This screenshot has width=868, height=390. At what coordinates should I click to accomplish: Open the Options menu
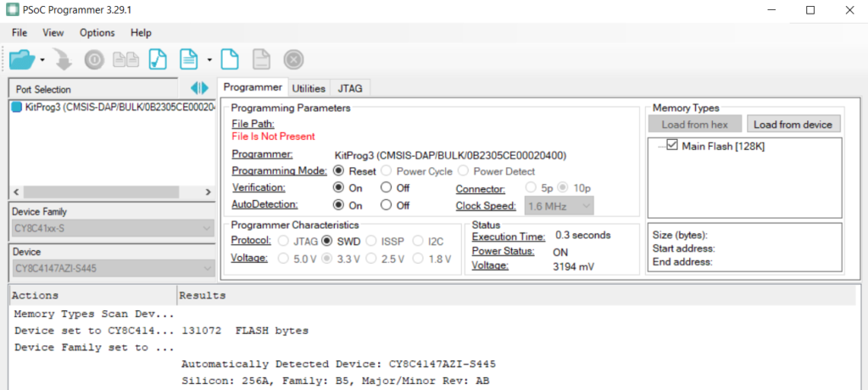coord(97,33)
